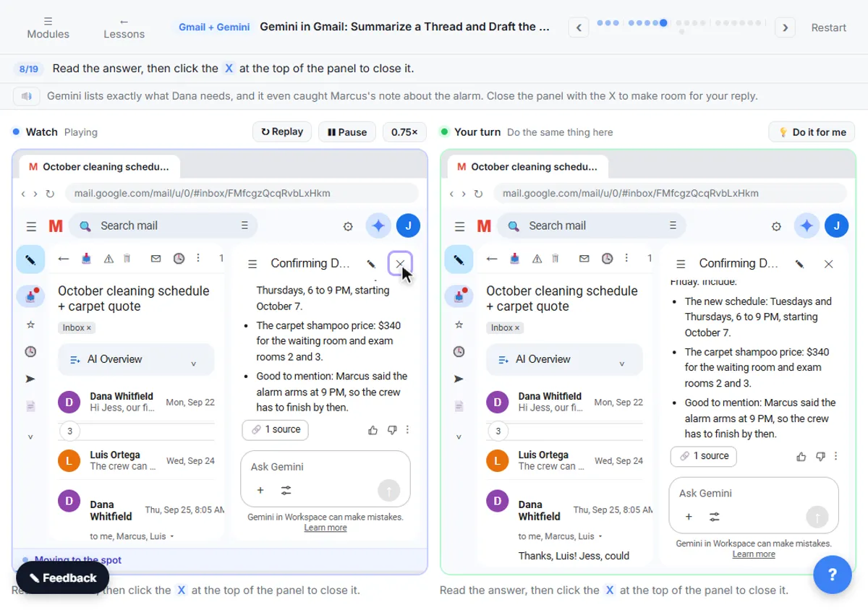The height and width of the screenshot is (610, 868).
Task: Click the pencil new-chat icon in Your turn Gemini panel
Action: [799, 264]
